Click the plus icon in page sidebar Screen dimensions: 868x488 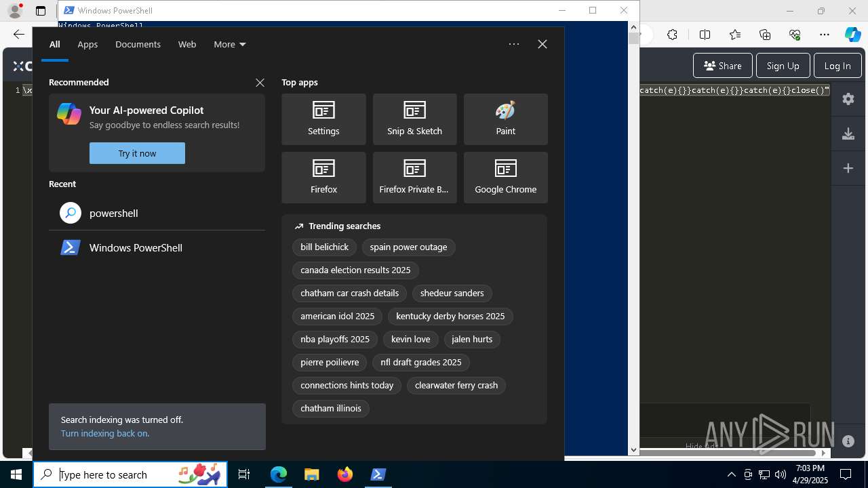tap(848, 168)
